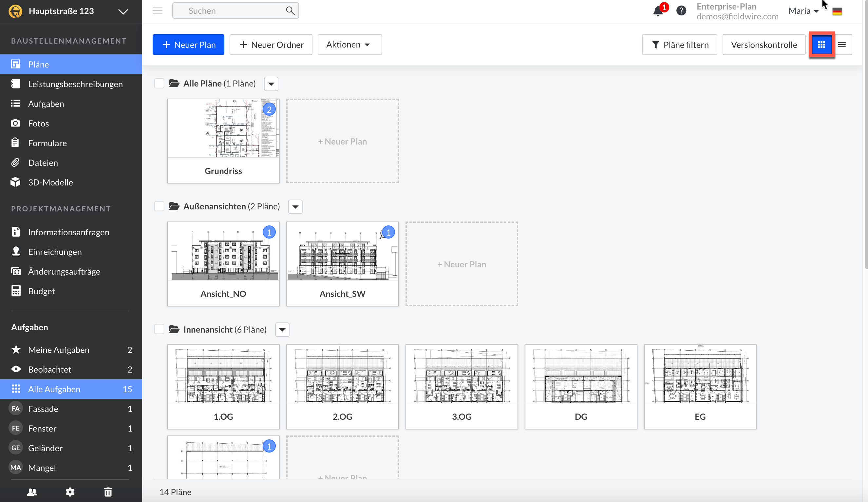Click the German flag language icon
This screenshot has width=868, height=502.
click(x=837, y=11)
